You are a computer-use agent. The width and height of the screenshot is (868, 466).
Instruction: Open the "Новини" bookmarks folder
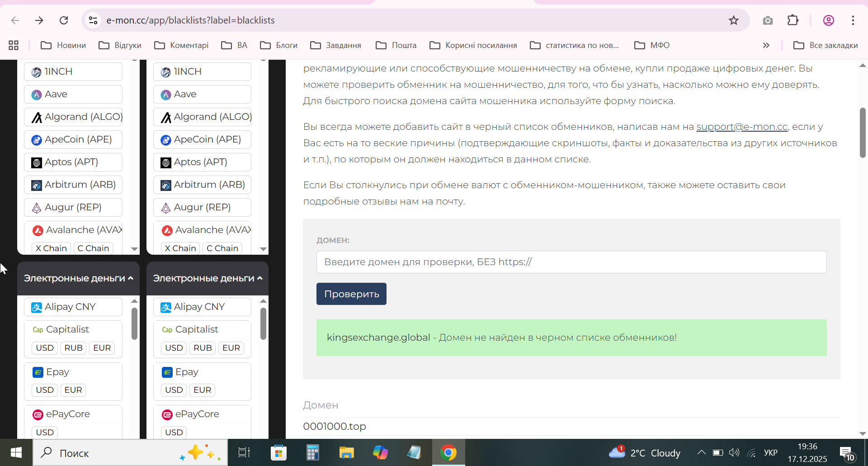click(63, 45)
